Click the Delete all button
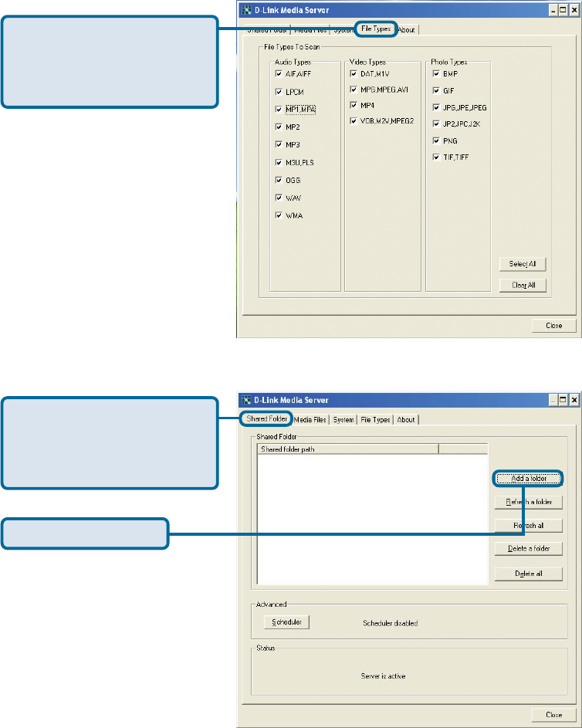582x728 pixels. tap(529, 574)
